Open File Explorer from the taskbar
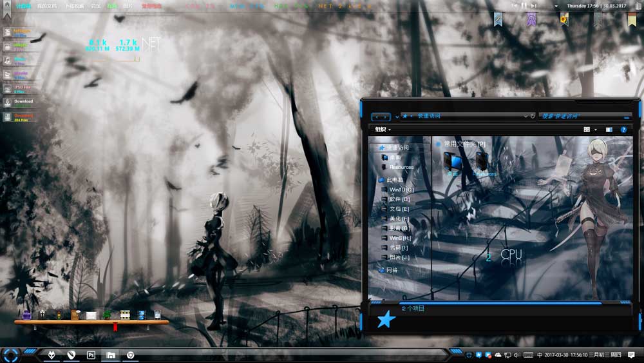Viewport: 644px width, 363px height. (111, 355)
